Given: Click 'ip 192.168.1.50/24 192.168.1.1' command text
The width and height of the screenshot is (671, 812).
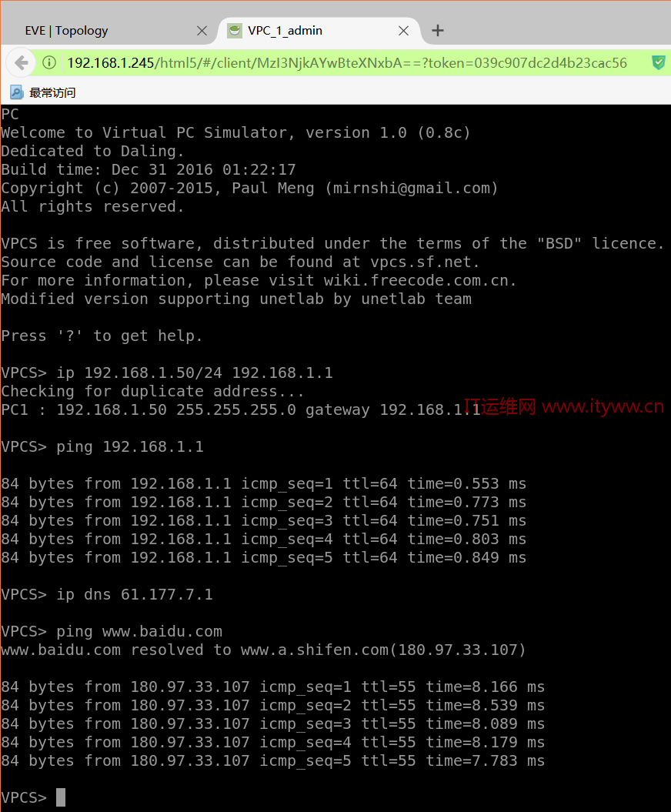Looking at the screenshot, I should (x=195, y=373).
